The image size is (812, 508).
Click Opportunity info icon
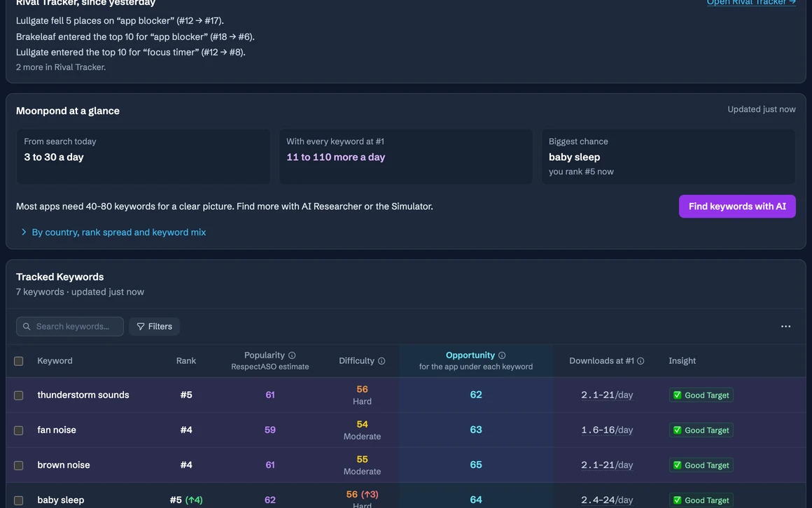tap(502, 355)
